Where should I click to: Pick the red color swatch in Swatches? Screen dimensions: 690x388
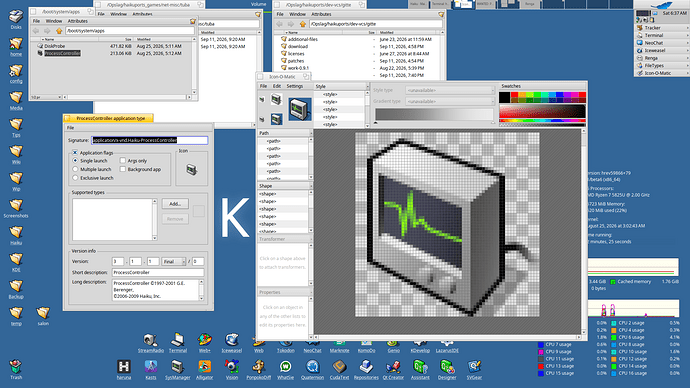(x=514, y=95)
